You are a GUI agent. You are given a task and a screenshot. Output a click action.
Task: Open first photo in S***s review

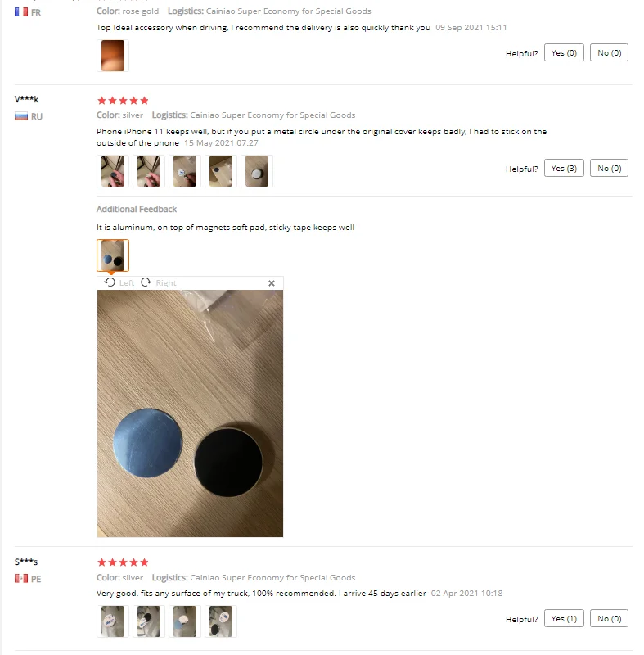113,621
